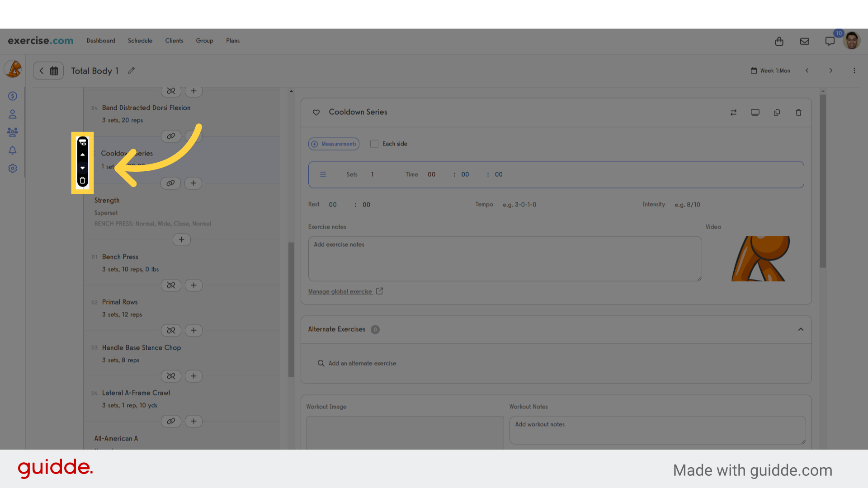The image size is (868, 488).
Task: Delete Cooldown Series with the trash icon
Action: point(799,113)
